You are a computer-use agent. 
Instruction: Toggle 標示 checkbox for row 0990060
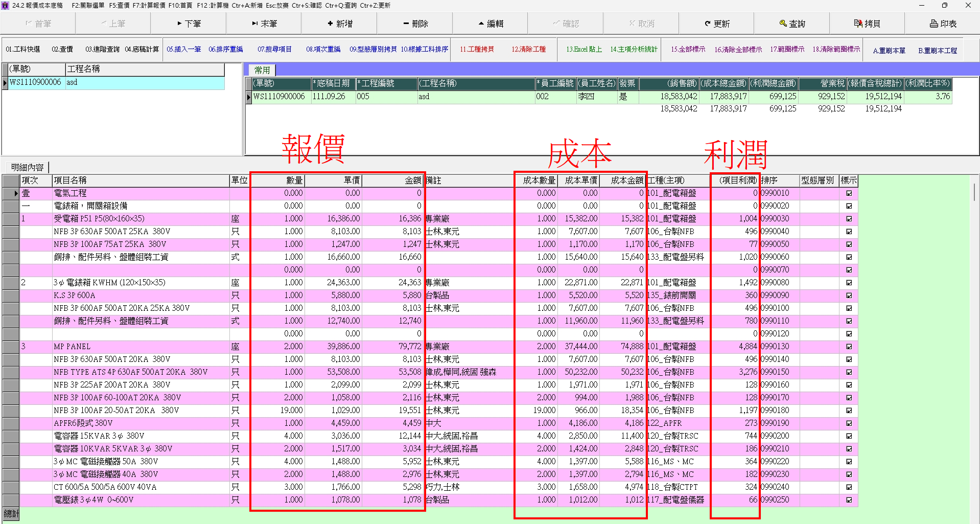849,257
